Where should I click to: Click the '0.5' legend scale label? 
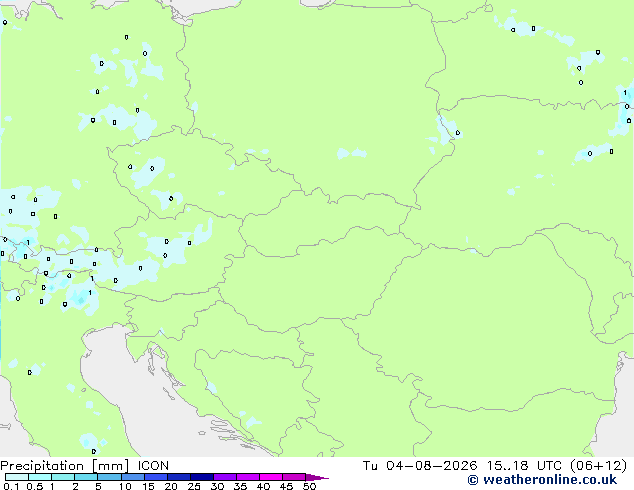click(x=35, y=486)
